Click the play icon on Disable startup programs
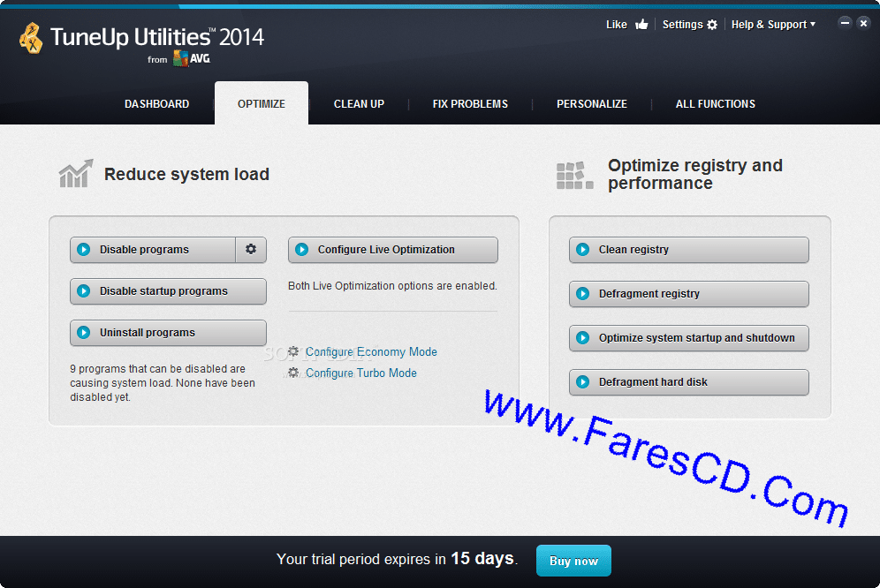Screen dimensions: 880x588 click(84, 290)
